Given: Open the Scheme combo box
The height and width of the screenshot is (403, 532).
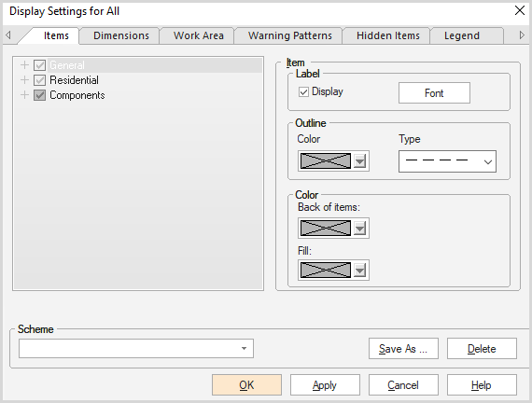Looking at the screenshot, I should pyautogui.click(x=136, y=348).
